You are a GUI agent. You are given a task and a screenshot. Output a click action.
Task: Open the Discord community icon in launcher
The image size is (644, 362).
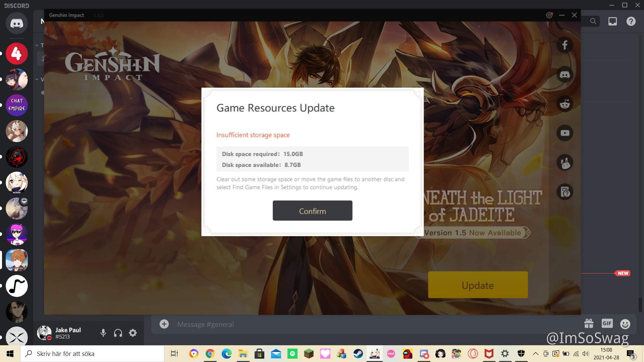pyautogui.click(x=565, y=74)
